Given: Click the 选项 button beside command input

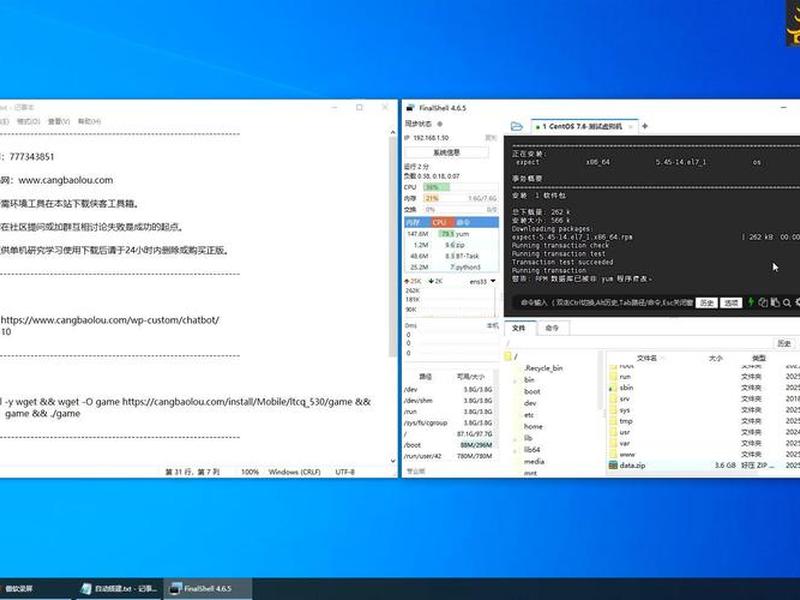Looking at the screenshot, I should tap(731, 303).
